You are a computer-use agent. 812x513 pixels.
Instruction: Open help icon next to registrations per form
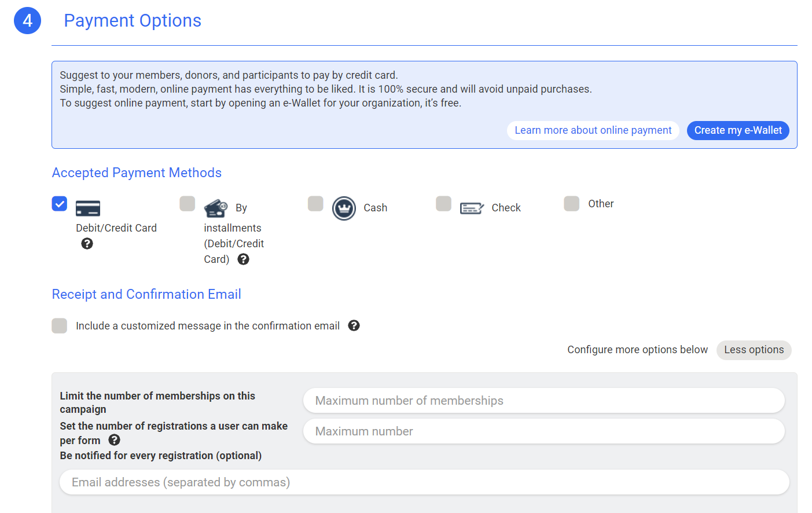pos(115,440)
